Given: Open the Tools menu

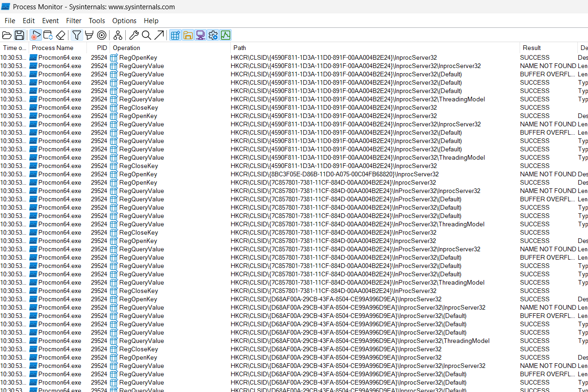Looking at the screenshot, I should tap(97, 21).
